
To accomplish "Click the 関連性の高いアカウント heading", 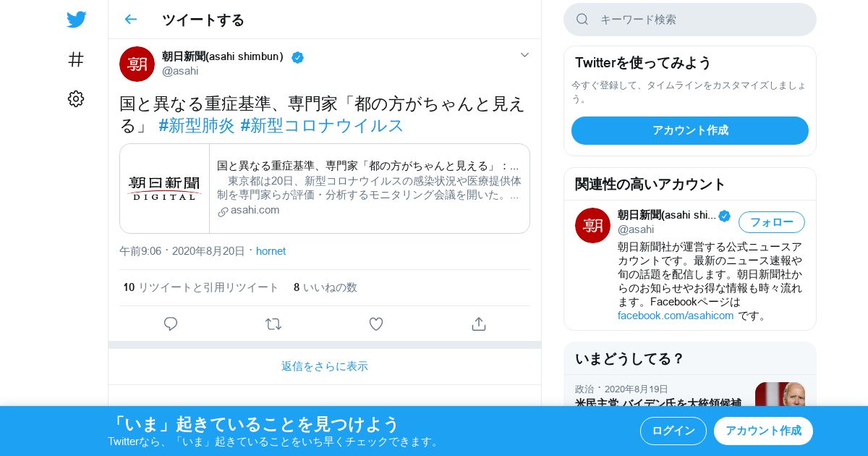I will [x=650, y=184].
